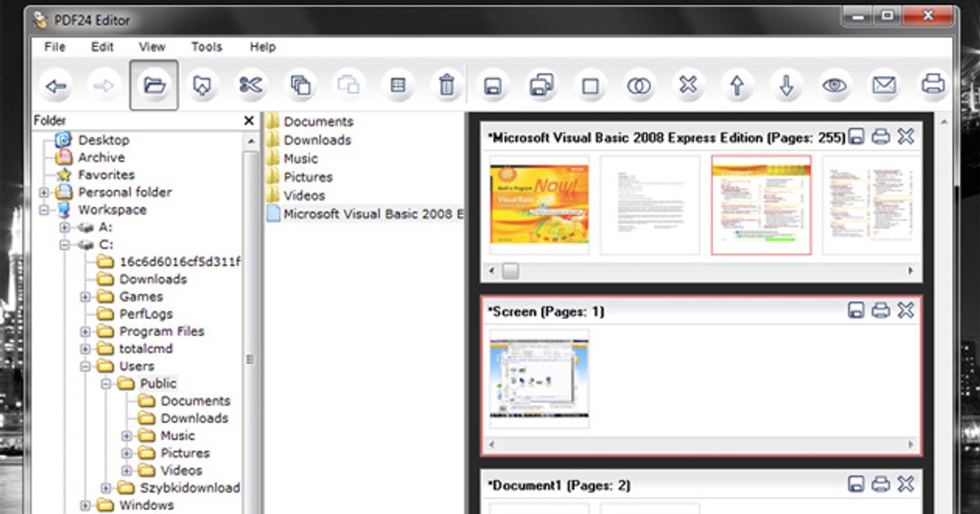Screen dimensions: 980x514
Task: Close the Visual Basic 2008 document panel
Action: (x=906, y=137)
